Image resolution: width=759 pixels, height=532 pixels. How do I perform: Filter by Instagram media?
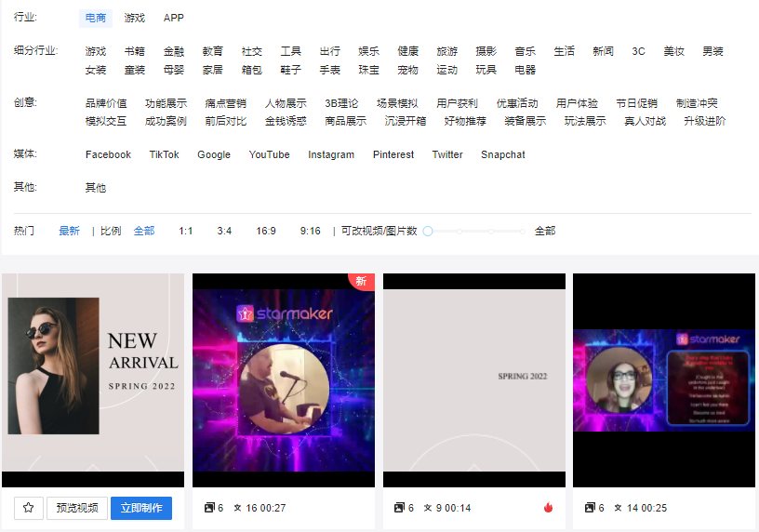tap(331, 155)
